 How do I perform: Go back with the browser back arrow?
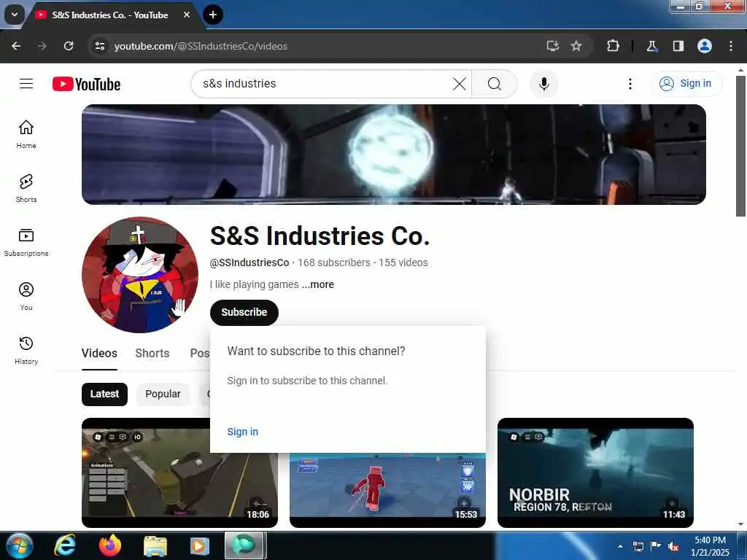tap(16, 46)
